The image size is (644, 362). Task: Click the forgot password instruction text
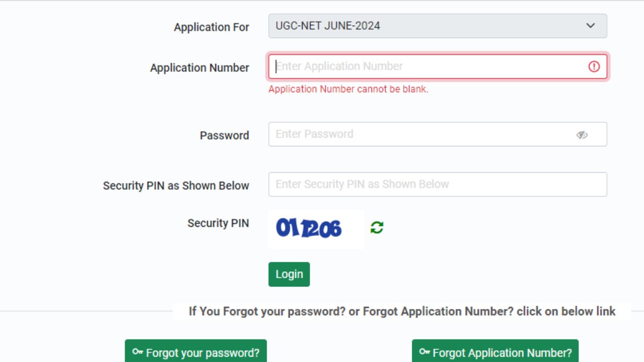[402, 311]
